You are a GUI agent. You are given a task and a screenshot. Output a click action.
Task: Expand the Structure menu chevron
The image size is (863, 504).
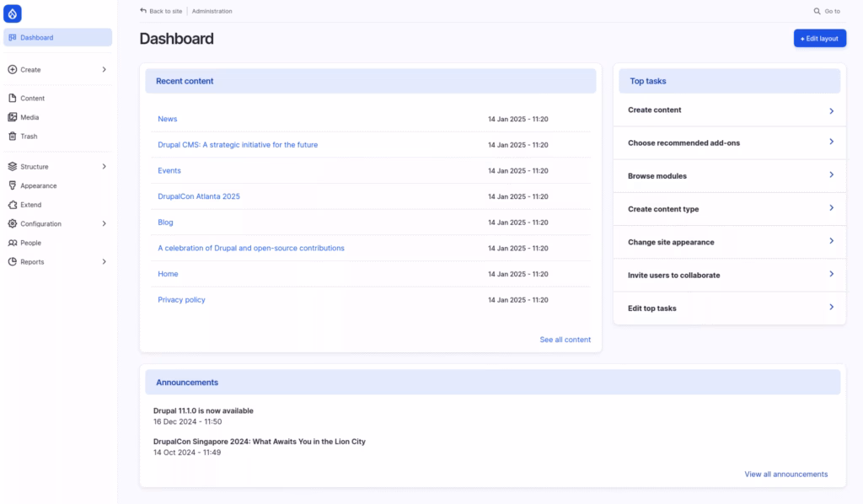pyautogui.click(x=105, y=167)
